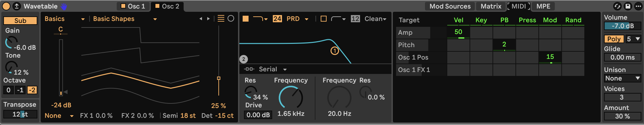Screen dimensions: 644x125
Task: Click the oscillator pan control C
Action: [x=61, y=30]
